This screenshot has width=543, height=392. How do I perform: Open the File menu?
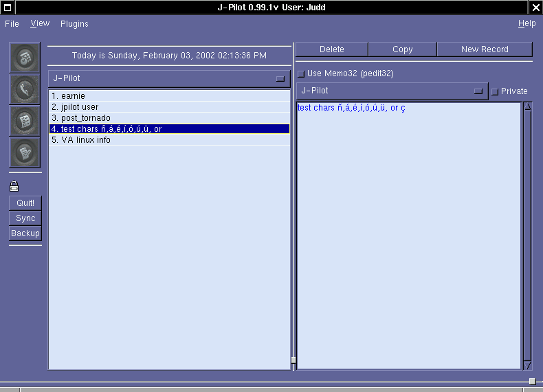[x=12, y=24]
